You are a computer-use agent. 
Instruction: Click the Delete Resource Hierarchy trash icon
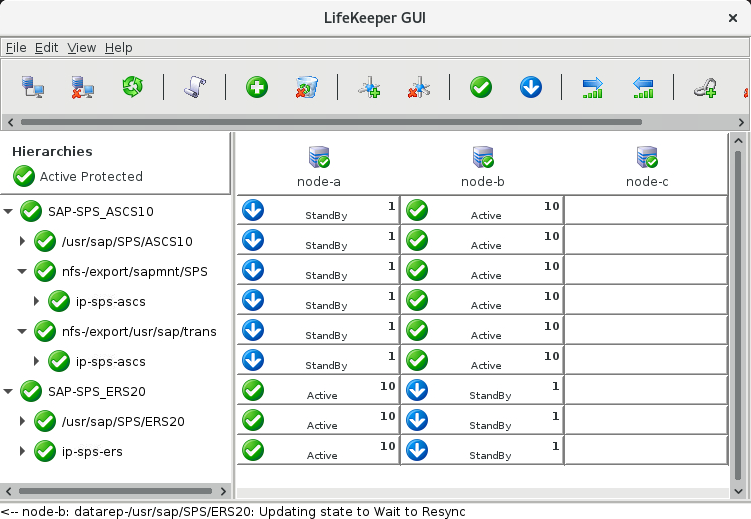(x=307, y=87)
